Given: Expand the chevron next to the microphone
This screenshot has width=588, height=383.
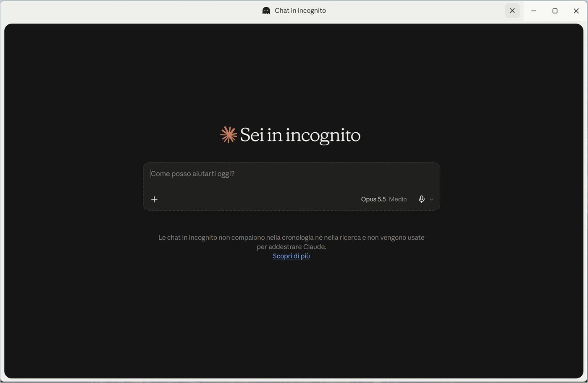Looking at the screenshot, I should point(431,199).
